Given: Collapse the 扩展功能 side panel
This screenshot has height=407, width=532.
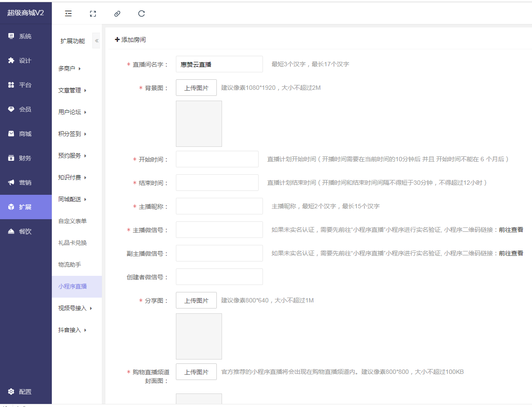Looking at the screenshot, I should [97, 41].
